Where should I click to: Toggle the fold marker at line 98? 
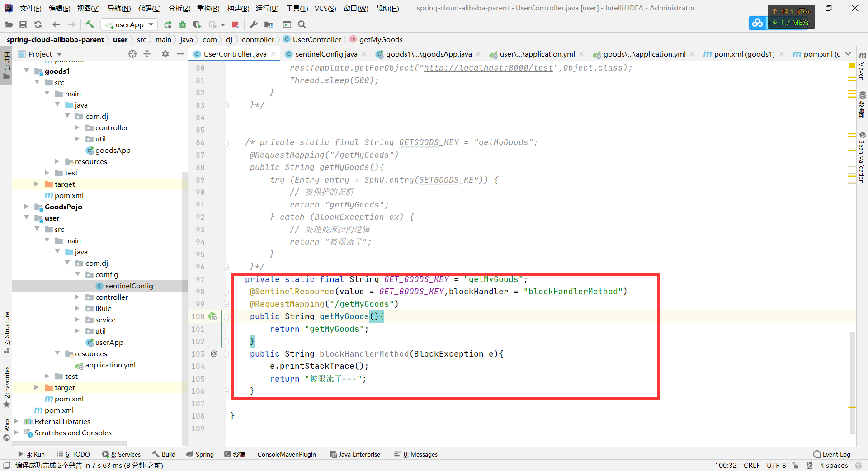coord(226,292)
